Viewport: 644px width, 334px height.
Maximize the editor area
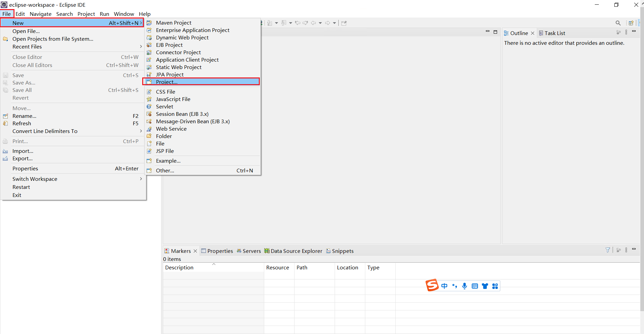[x=495, y=32]
